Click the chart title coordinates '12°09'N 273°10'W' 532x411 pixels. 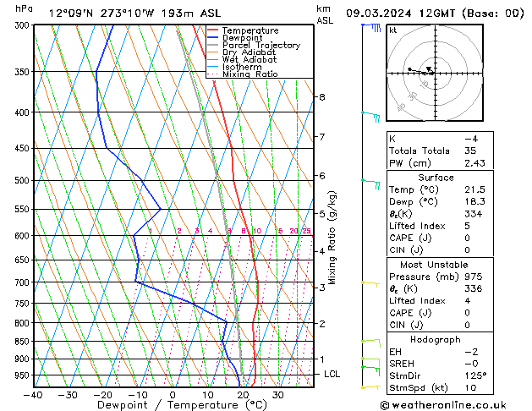(101, 14)
